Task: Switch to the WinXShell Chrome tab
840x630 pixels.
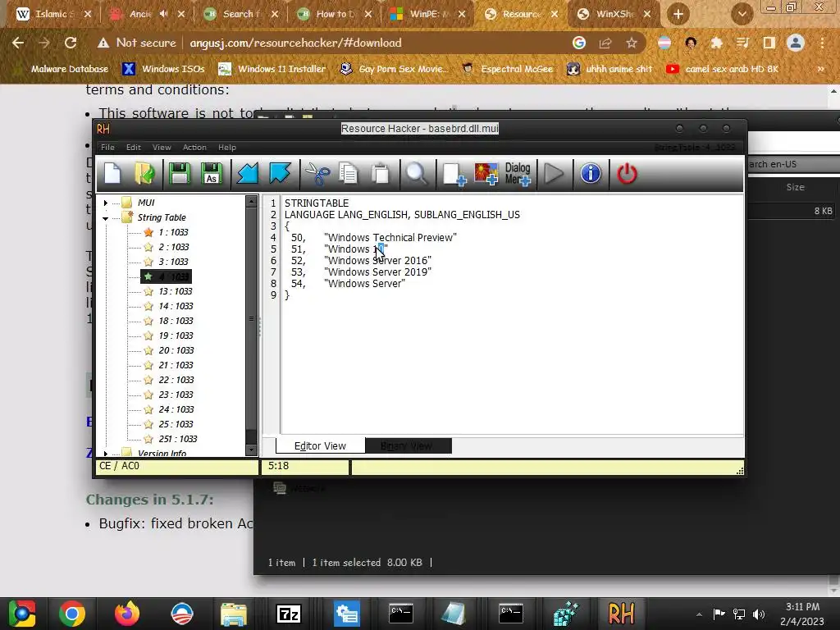Action: tap(614, 14)
